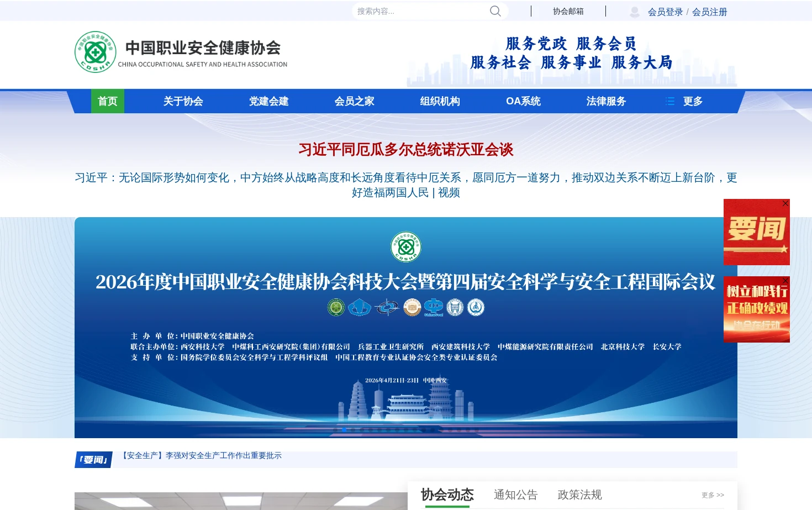812x510 pixels.
Task: Open 会员注册 link
Action: [709, 12]
